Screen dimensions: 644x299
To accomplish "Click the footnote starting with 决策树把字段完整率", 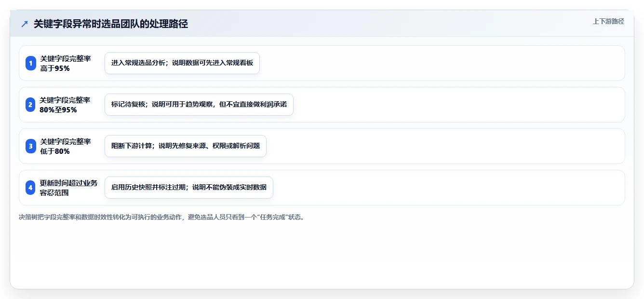I will click(x=161, y=217).
